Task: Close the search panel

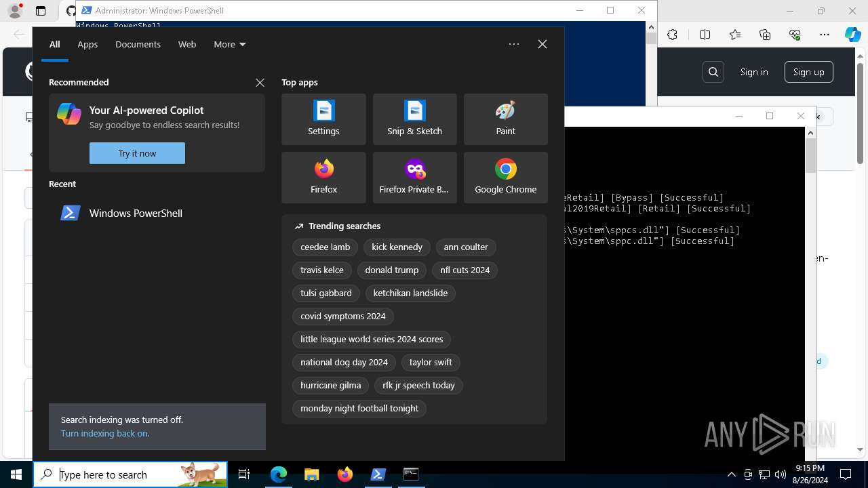Action: click(542, 44)
